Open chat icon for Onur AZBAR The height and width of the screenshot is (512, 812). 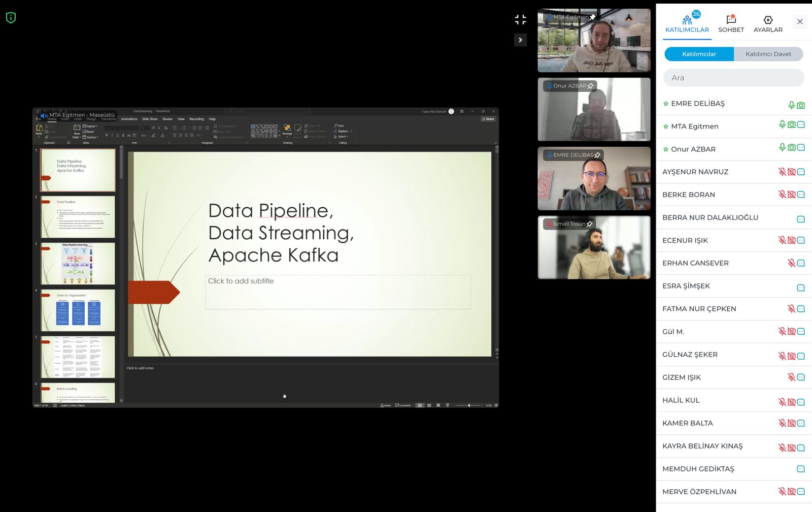[801, 147]
